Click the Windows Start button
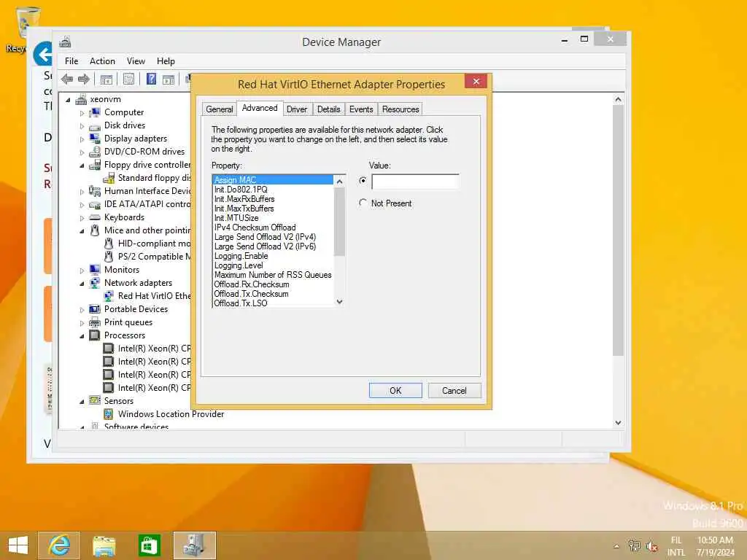The height and width of the screenshot is (560, 747). click(x=18, y=545)
